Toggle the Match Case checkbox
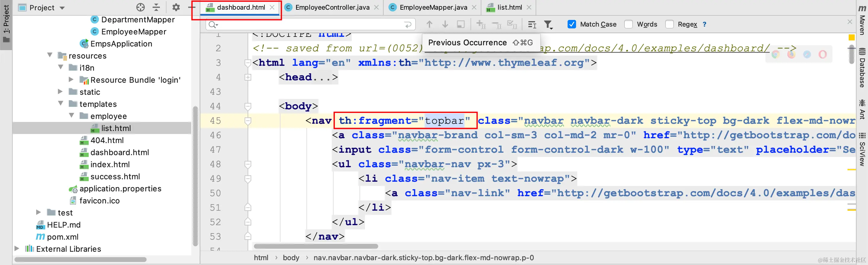The image size is (868, 265). [572, 24]
